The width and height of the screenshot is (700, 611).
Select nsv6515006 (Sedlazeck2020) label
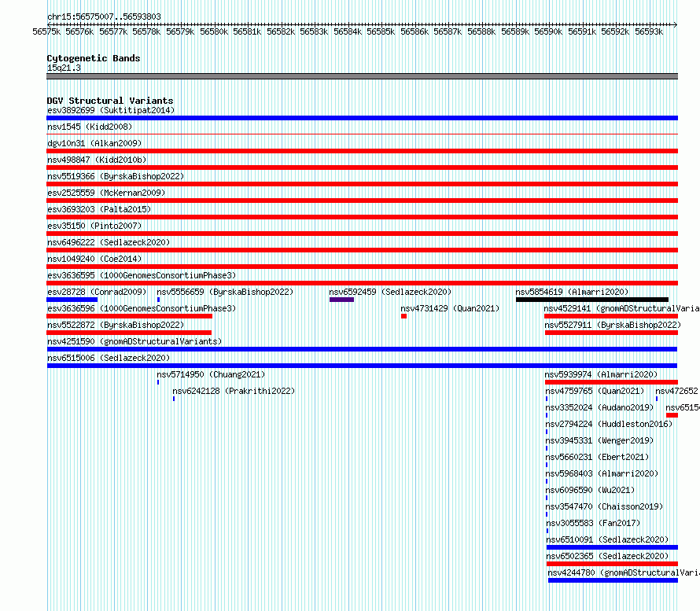(109, 358)
